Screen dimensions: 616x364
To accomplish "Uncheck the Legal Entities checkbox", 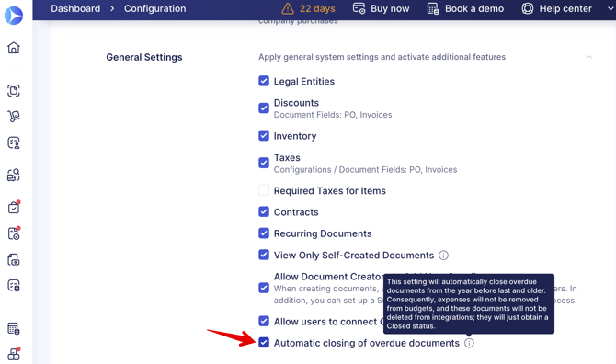I will pyautogui.click(x=264, y=81).
